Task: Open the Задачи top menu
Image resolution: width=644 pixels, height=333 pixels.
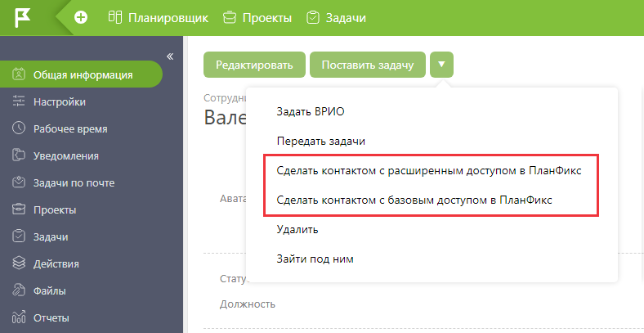Action: pyautogui.click(x=337, y=18)
